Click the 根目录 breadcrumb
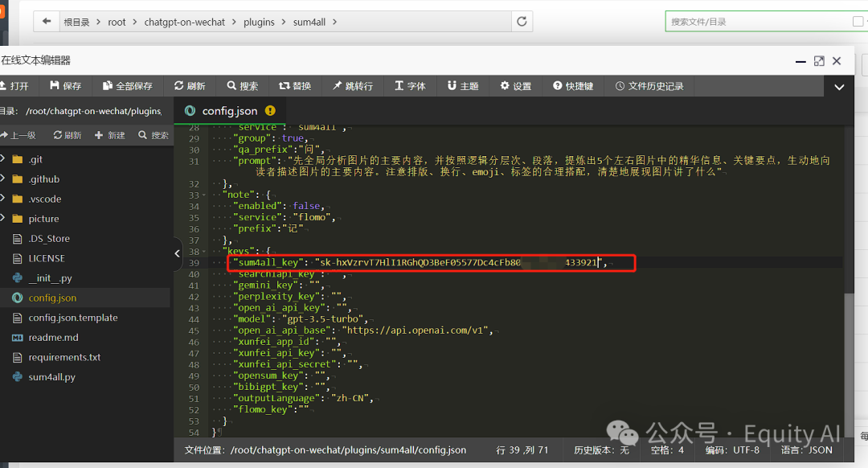 click(x=76, y=23)
